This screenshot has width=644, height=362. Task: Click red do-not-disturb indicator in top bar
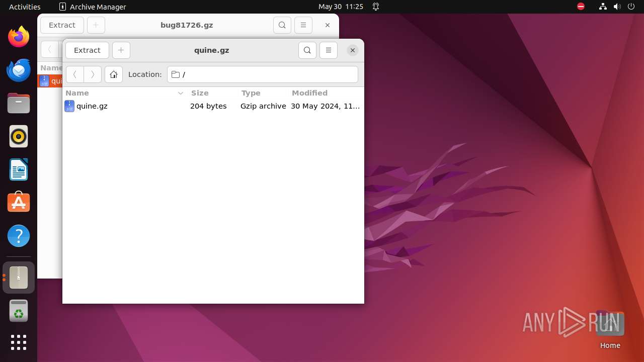pos(581,7)
